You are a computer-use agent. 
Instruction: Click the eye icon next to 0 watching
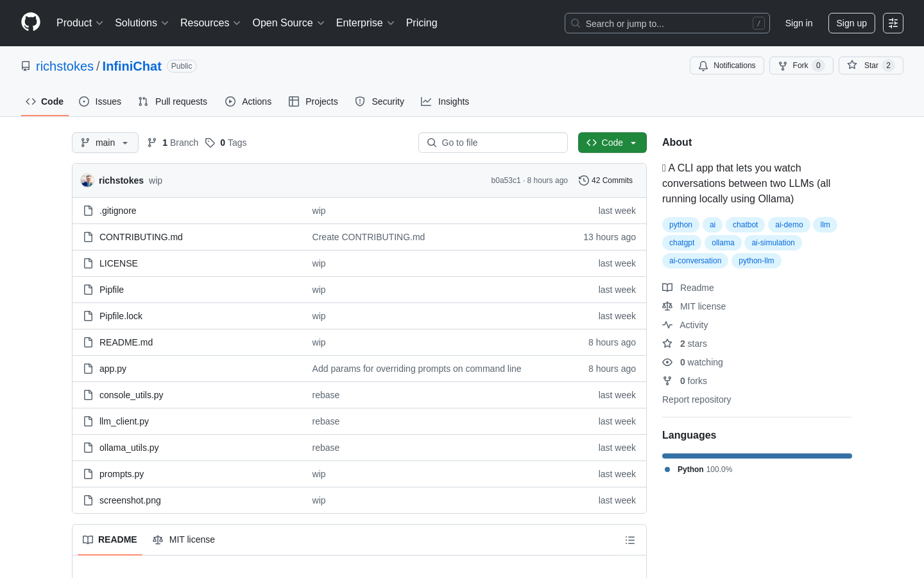tap(667, 362)
